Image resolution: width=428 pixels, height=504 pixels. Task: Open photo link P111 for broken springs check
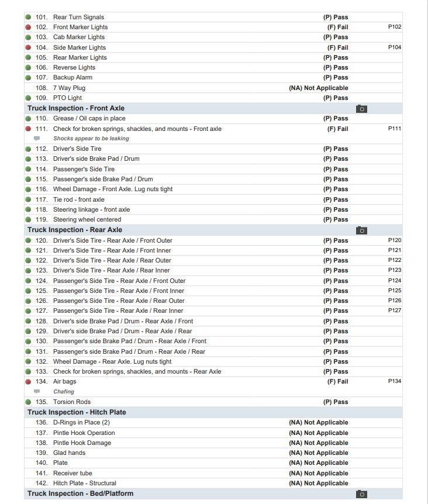[394, 129]
